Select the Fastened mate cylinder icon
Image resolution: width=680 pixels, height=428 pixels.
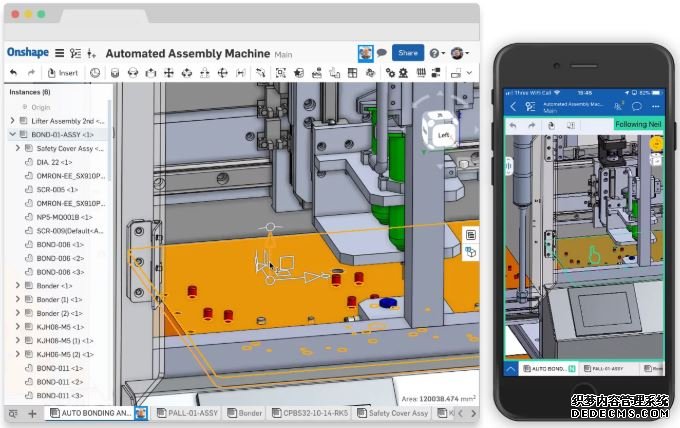pos(115,73)
